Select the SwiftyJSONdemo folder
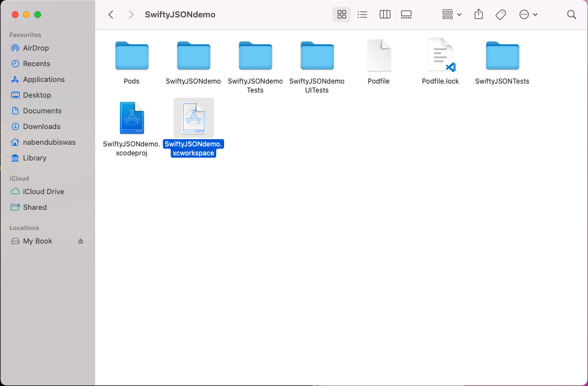 194,56
